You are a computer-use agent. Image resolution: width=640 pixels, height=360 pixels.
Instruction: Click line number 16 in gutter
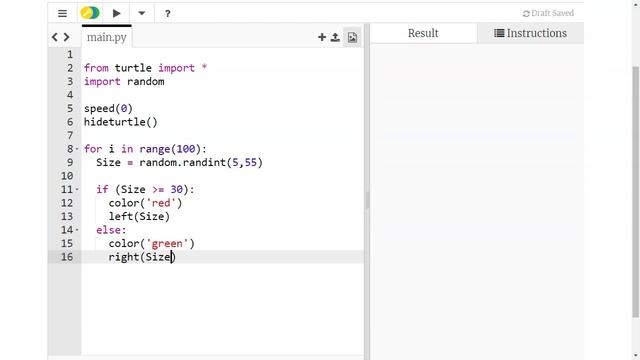[67, 257]
